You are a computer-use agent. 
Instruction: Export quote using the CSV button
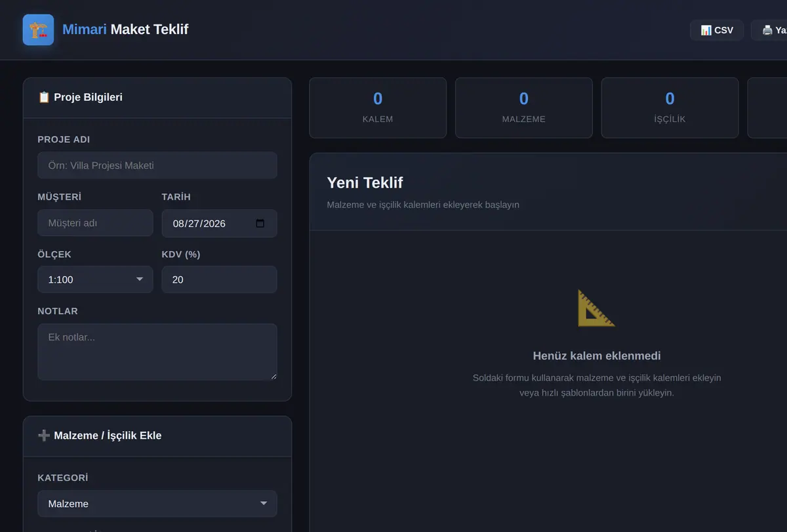[716, 30]
